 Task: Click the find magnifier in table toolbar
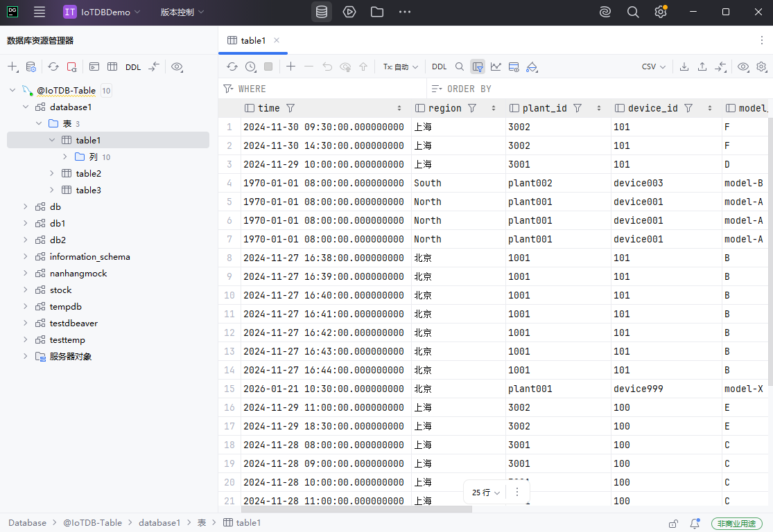click(460, 66)
